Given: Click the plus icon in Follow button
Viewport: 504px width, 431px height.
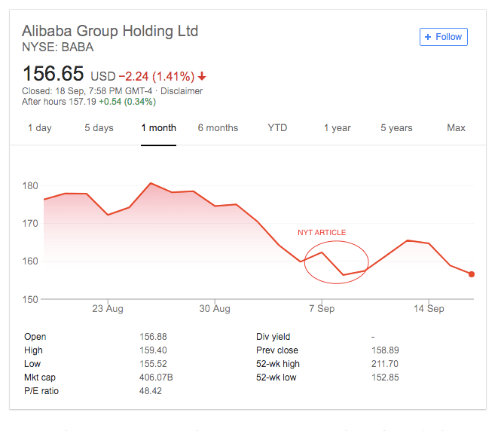Looking at the screenshot, I should tap(427, 37).
